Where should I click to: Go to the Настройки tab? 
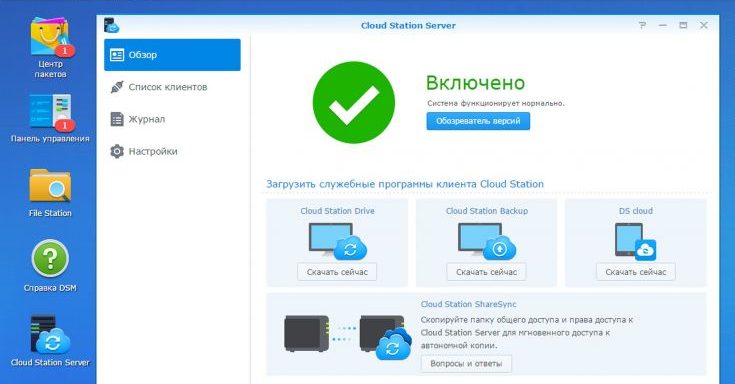pos(172,151)
